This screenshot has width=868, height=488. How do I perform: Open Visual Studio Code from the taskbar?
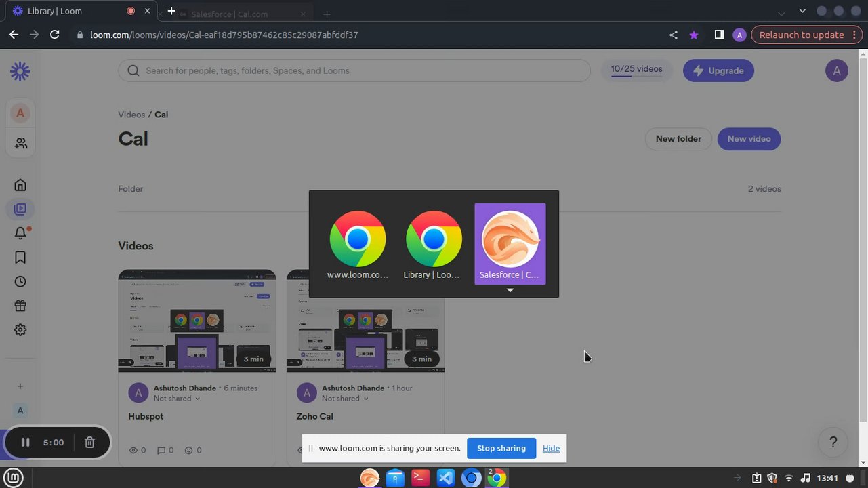(x=446, y=478)
